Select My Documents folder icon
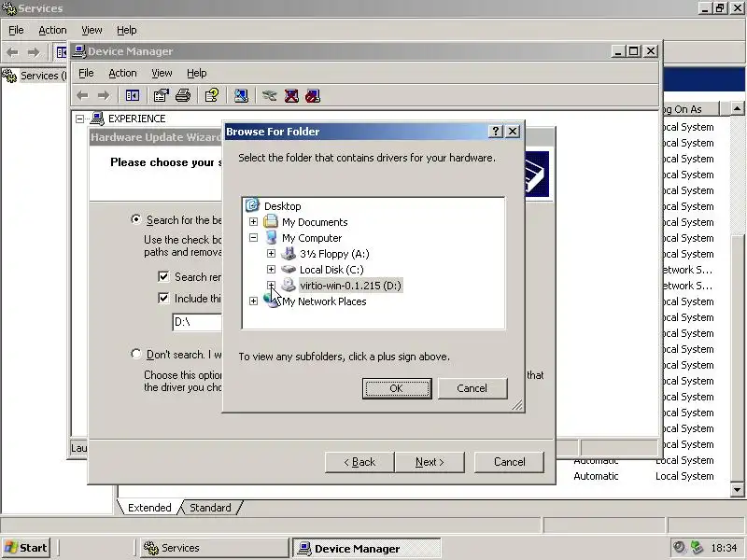 pos(271,221)
